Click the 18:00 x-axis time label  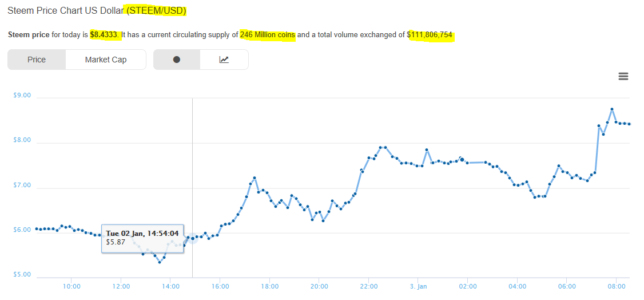click(269, 286)
